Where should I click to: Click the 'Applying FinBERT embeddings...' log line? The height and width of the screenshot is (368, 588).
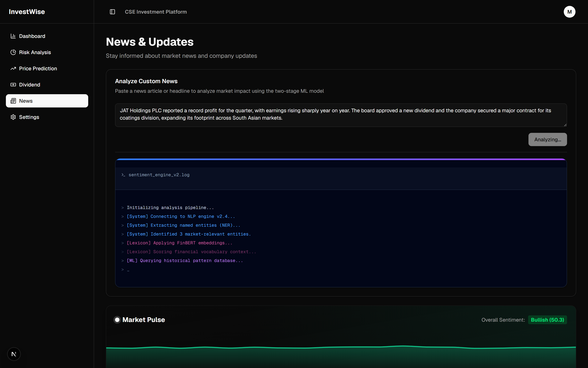180,243
